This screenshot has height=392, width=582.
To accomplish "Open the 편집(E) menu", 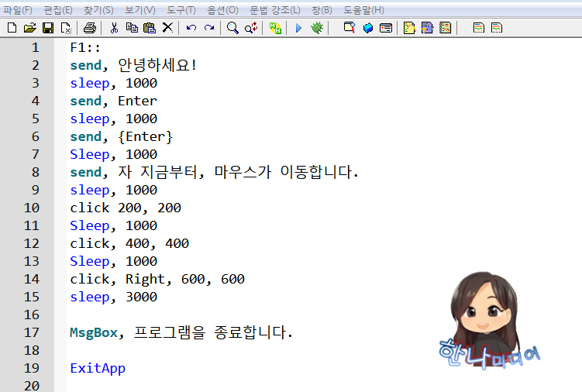I will pyautogui.click(x=58, y=10).
